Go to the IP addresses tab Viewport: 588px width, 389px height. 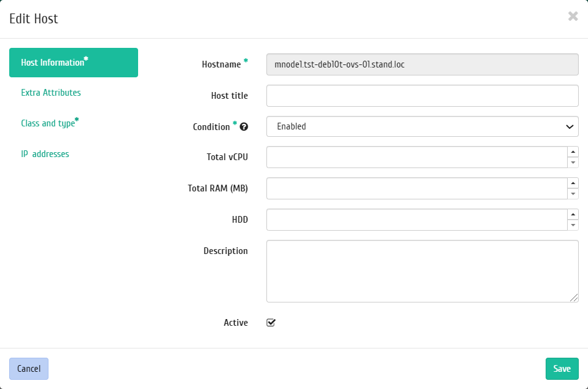pos(45,154)
